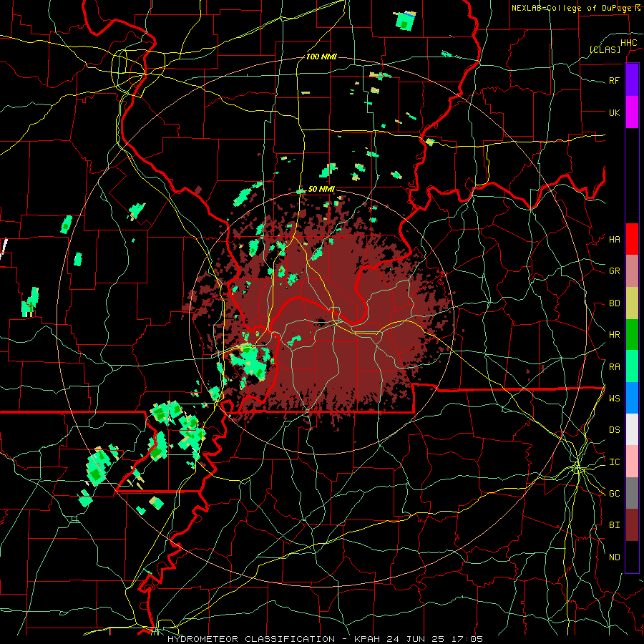Image resolution: width=644 pixels, height=644 pixels.
Task: Click the BI brown legend swatch
Action: pos(632,525)
